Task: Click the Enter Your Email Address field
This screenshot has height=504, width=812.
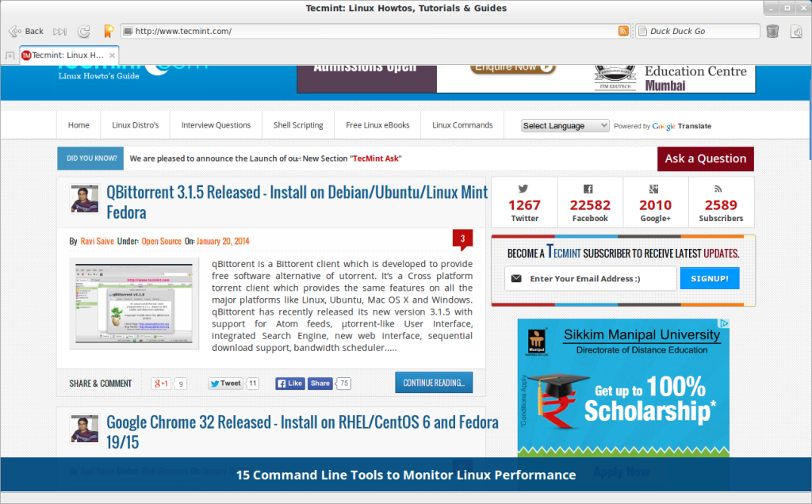Action: [x=590, y=278]
